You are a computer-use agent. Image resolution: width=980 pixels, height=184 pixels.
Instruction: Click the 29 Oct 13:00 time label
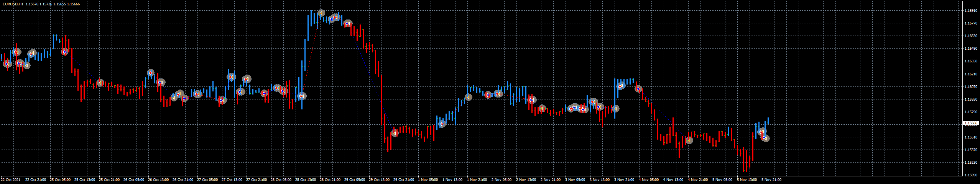[x=379, y=180]
